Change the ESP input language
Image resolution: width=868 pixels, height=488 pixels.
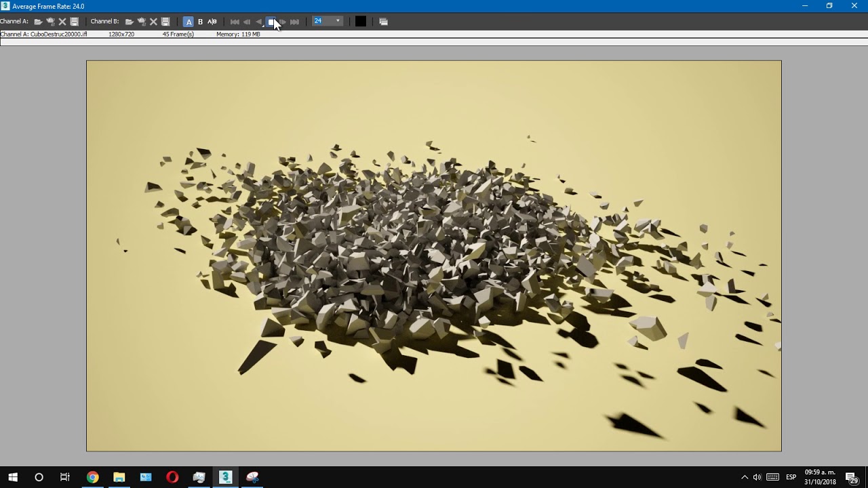tap(791, 477)
